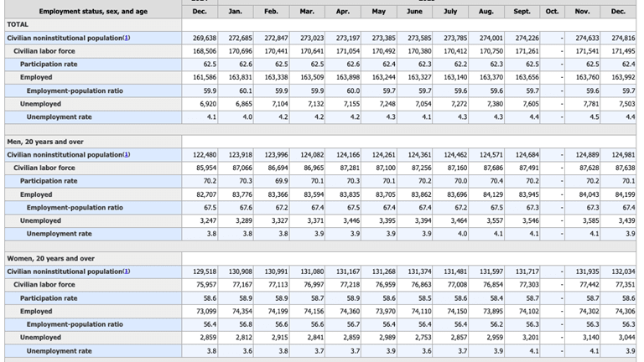Click the cell with value 82,707
This screenshot has width=644, height=362.
pos(200,194)
